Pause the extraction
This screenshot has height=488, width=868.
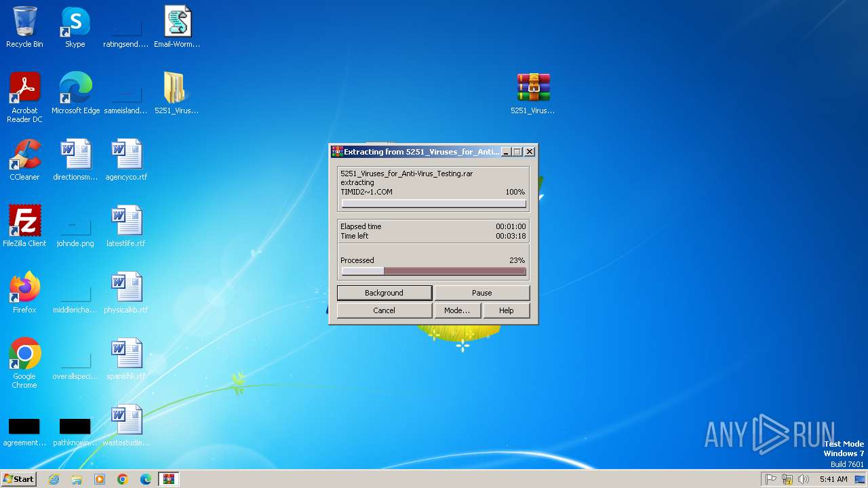click(481, 293)
